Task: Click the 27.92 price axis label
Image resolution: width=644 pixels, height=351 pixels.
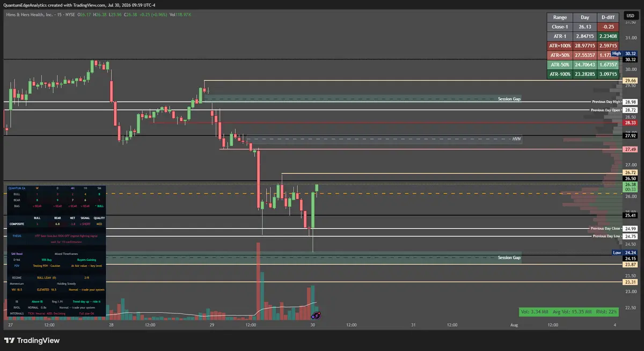Action: coord(630,136)
